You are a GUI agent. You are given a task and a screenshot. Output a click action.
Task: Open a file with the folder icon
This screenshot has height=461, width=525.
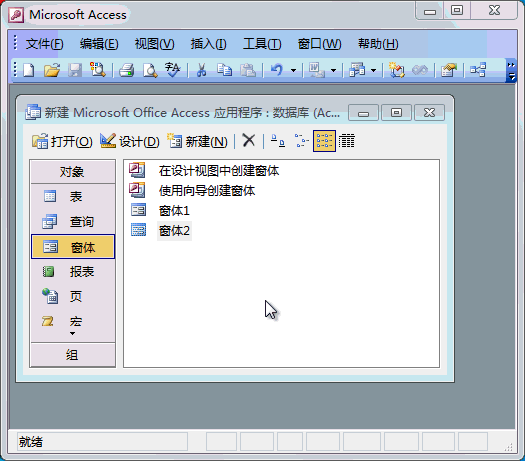click(52, 70)
